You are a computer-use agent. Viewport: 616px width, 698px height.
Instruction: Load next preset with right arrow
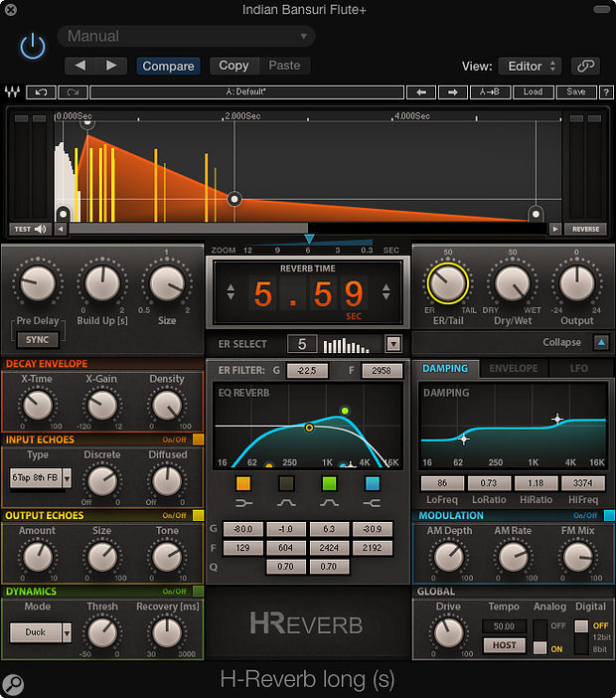(x=453, y=92)
